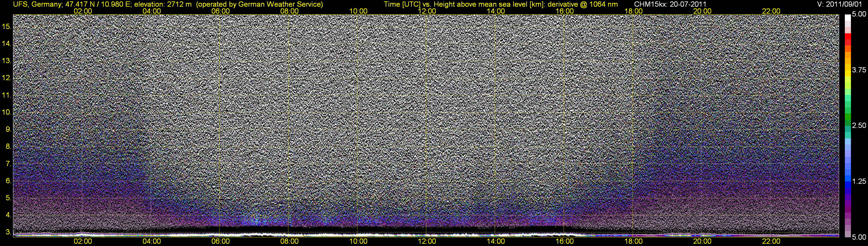
Task: Click the "10:00" label on the top time axis
Action: tap(358, 11)
